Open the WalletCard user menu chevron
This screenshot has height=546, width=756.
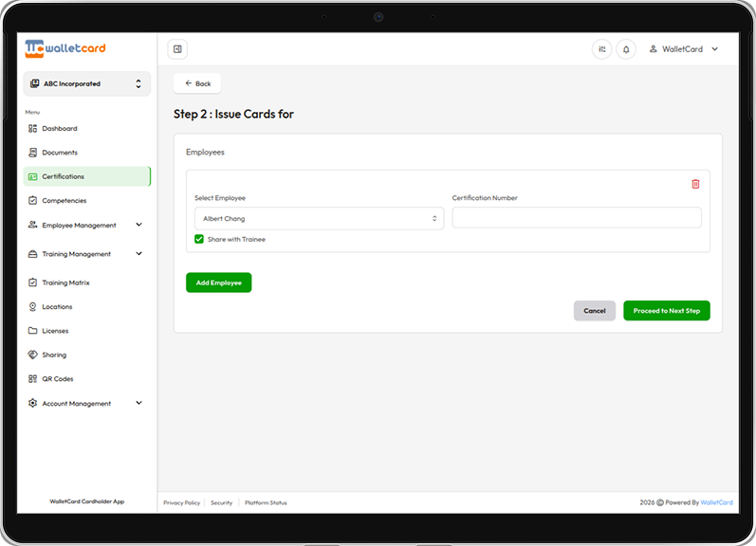(715, 48)
